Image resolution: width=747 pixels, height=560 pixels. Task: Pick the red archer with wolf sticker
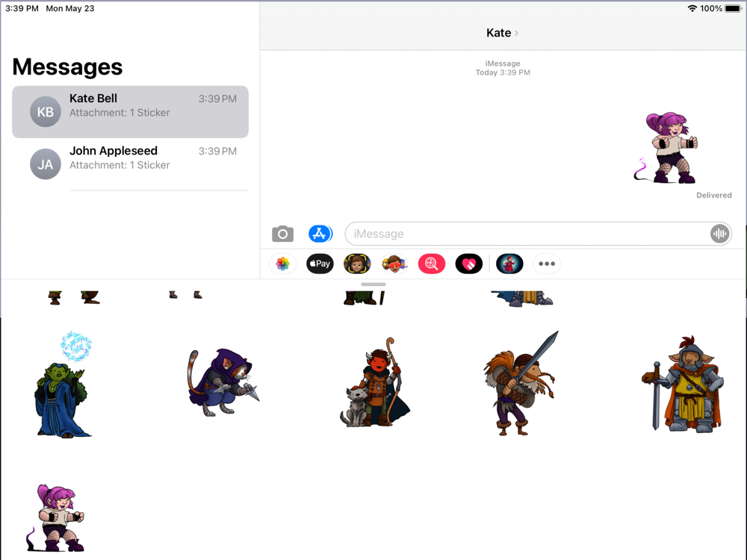375,382
